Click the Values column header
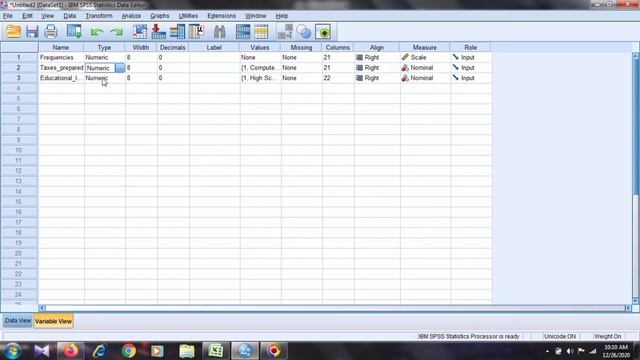 (260, 47)
